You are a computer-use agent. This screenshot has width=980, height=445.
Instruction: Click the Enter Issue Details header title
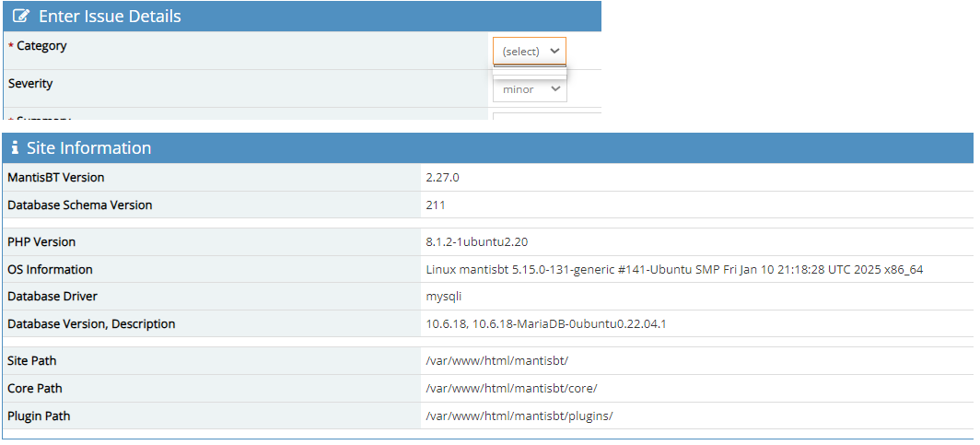coord(110,17)
